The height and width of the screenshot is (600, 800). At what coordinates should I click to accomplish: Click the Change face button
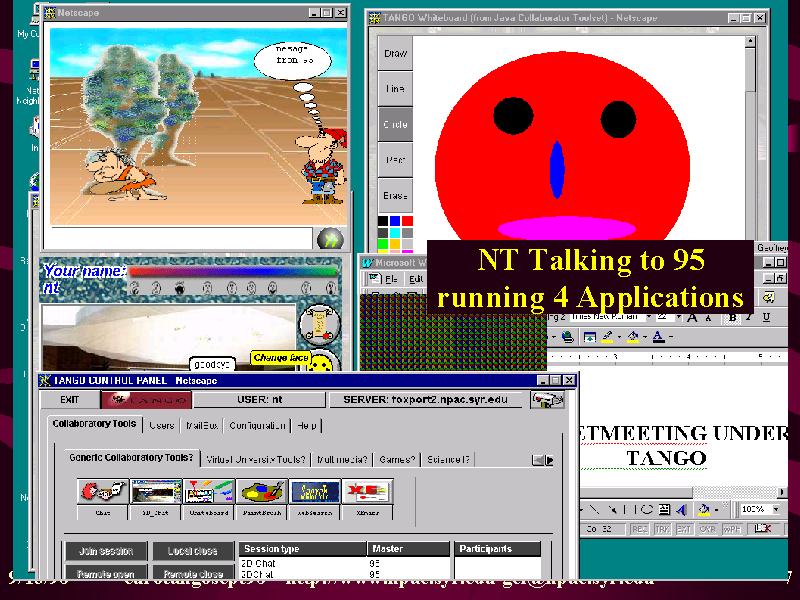click(x=281, y=358)
